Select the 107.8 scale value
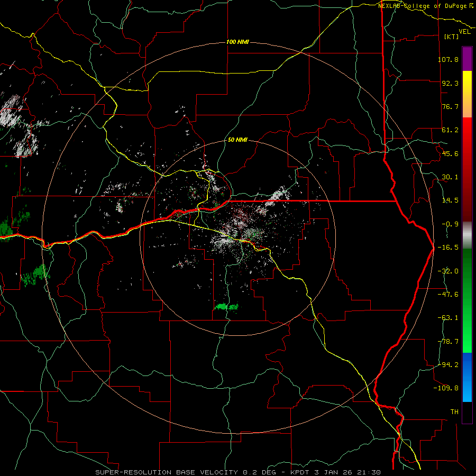Image resolution: width=476 pixels, height=476 pixels. point(448,59)
